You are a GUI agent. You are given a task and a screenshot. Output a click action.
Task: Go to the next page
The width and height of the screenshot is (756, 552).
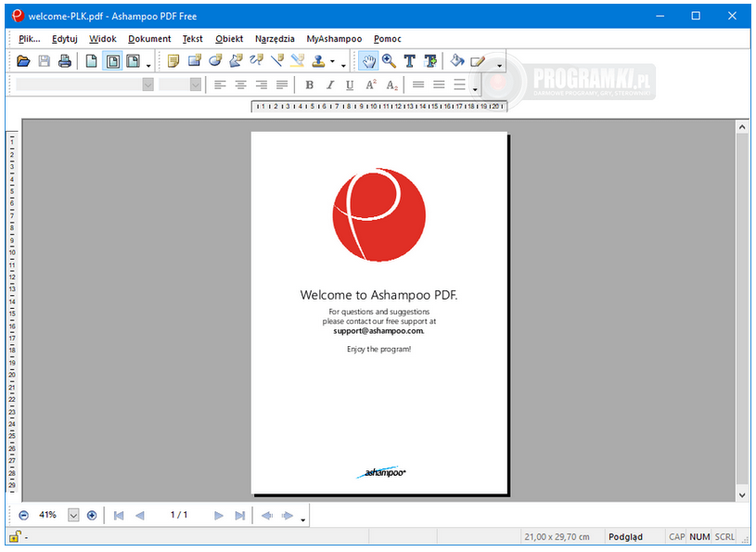[218, 516]
